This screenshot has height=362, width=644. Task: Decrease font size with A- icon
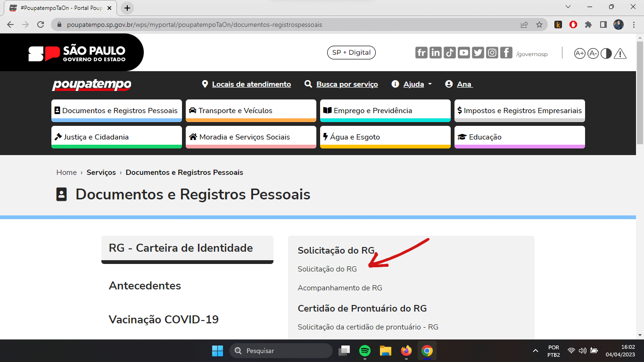click(593, 53)
